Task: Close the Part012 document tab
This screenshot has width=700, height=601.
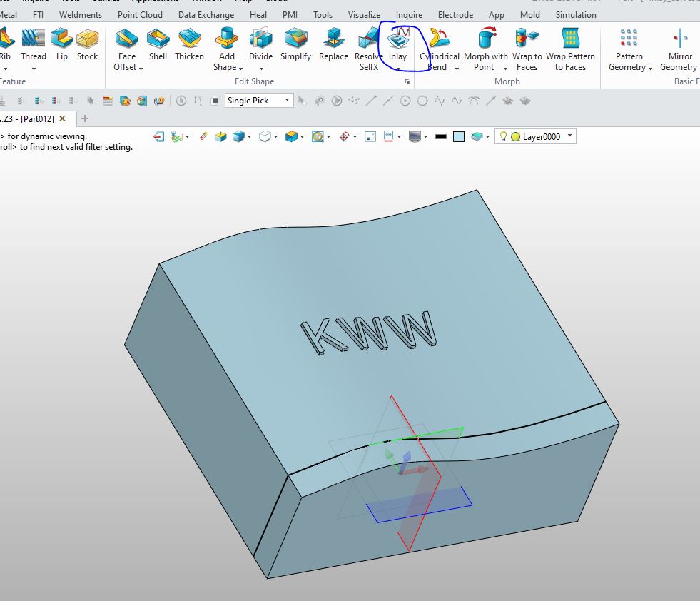Action: 63,118
